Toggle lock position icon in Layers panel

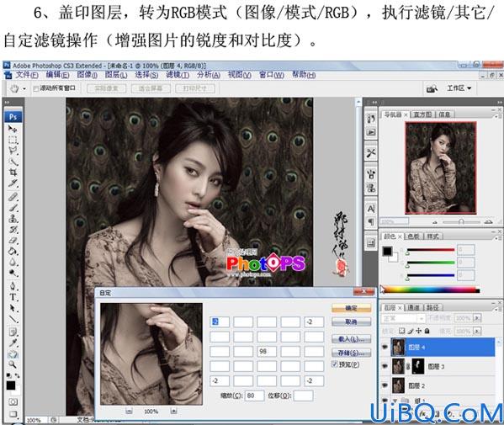tap(418, 331)
